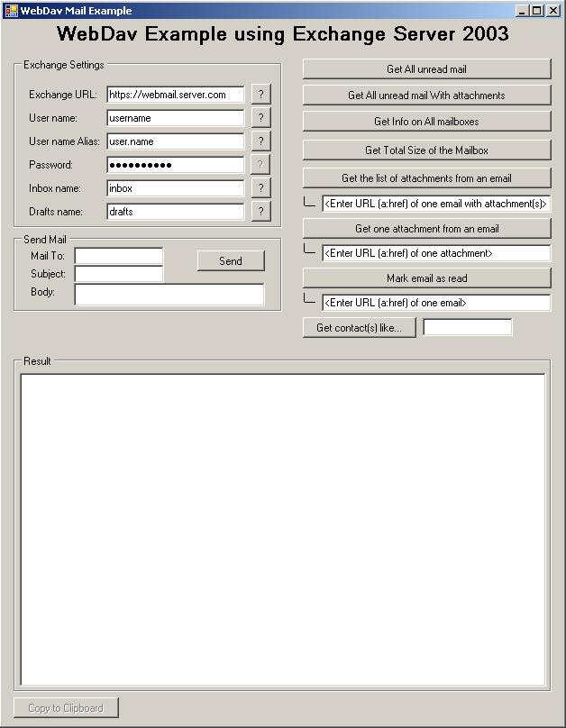
Task: Click the Password field
Action: tap(176, 165)
